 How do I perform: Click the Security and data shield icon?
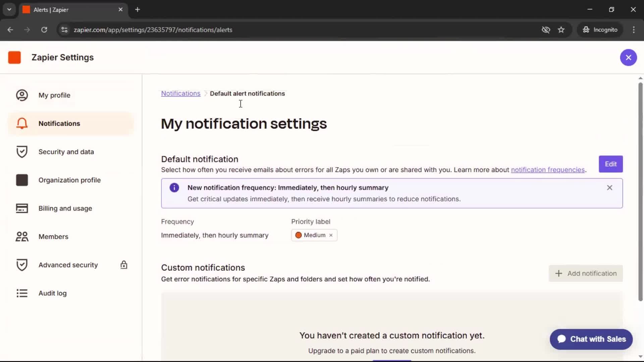[22, 152]
